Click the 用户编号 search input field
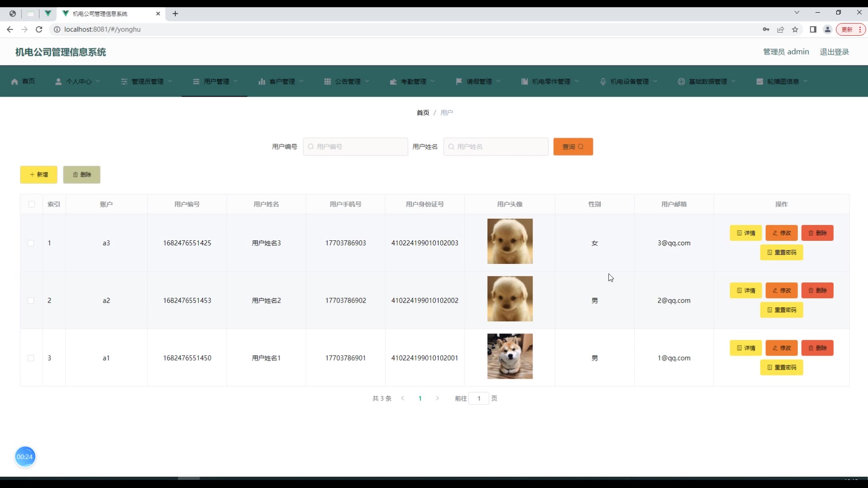This screenshot has width=868, height=488. pos(356,147)
